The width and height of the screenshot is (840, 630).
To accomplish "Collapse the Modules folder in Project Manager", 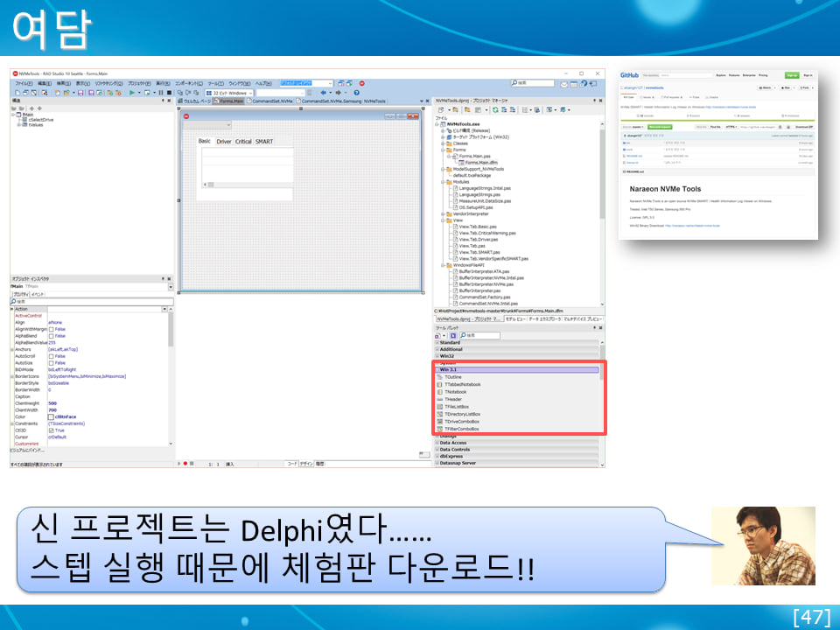I will click(x=443, y=182).
